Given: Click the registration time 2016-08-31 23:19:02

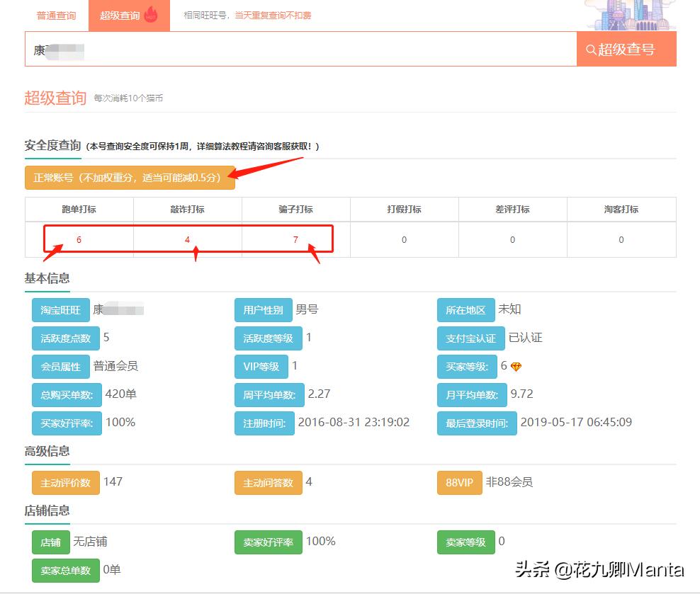Looking at the screenshot, I should click(354, 422).
